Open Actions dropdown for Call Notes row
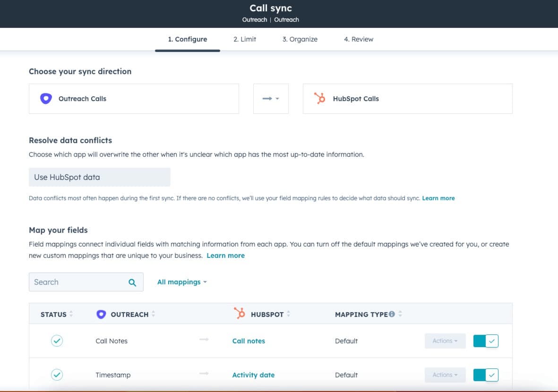The width and height of the screenshot is (558, 392). click(445, 341)
